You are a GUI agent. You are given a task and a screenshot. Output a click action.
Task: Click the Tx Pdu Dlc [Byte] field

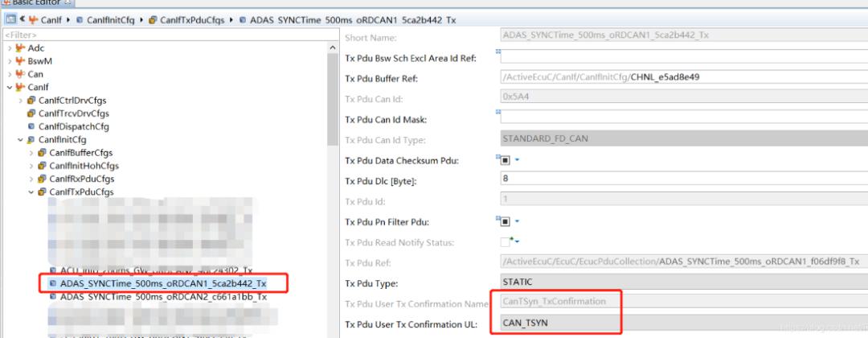tap(684, 179)
